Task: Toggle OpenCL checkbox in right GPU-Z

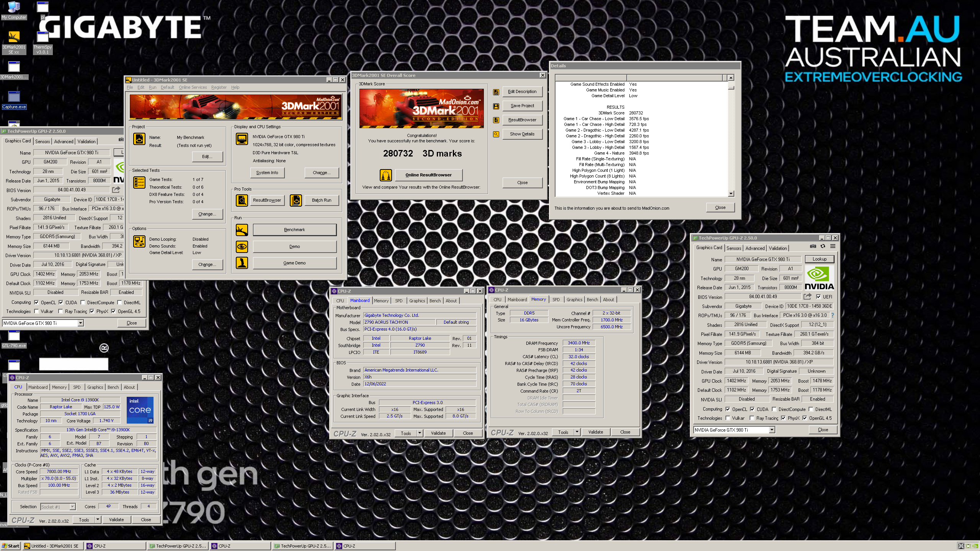Action: [x=728, y=409]
